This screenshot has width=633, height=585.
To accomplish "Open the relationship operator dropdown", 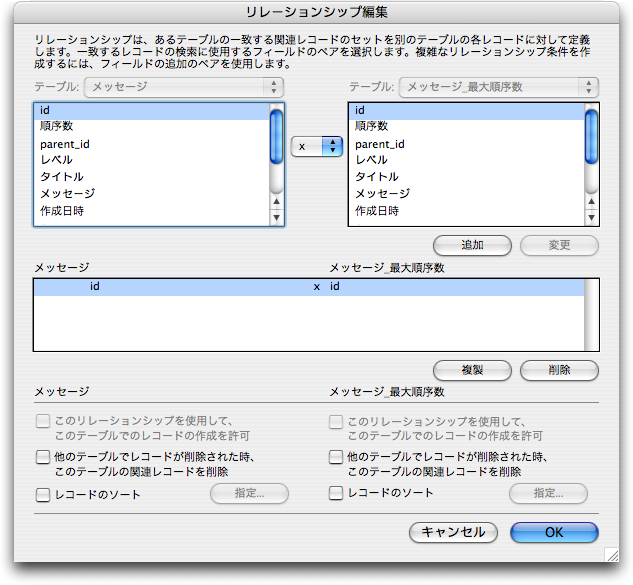I will click(316, 146).
